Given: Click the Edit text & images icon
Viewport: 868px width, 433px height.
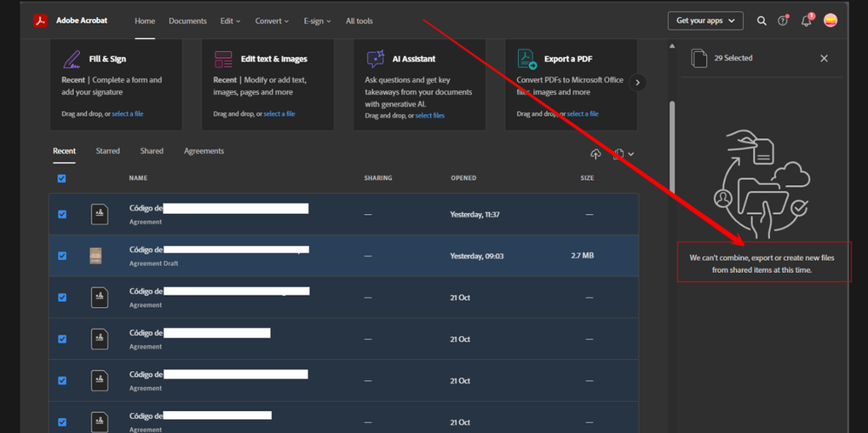Looking at the screenshot, I should (223, 59).
